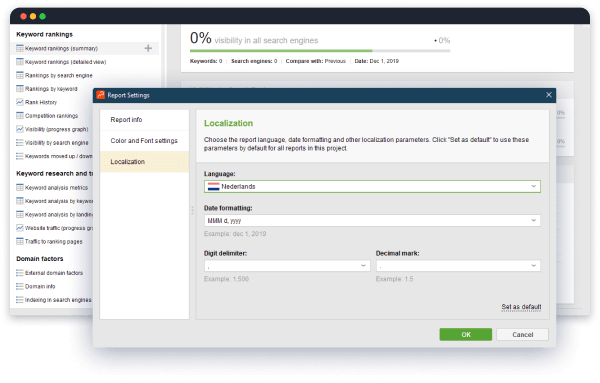Click the table icon beside Keyword analysis by keyword
This screenshot has height=383, width=600.
pyautogui.click(x=20, y=200)
